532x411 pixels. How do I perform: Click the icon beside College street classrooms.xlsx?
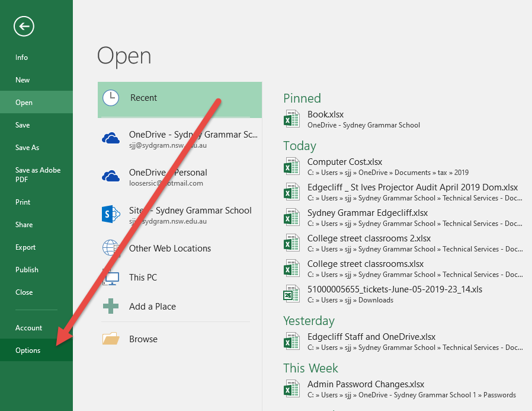pos(291,268)
